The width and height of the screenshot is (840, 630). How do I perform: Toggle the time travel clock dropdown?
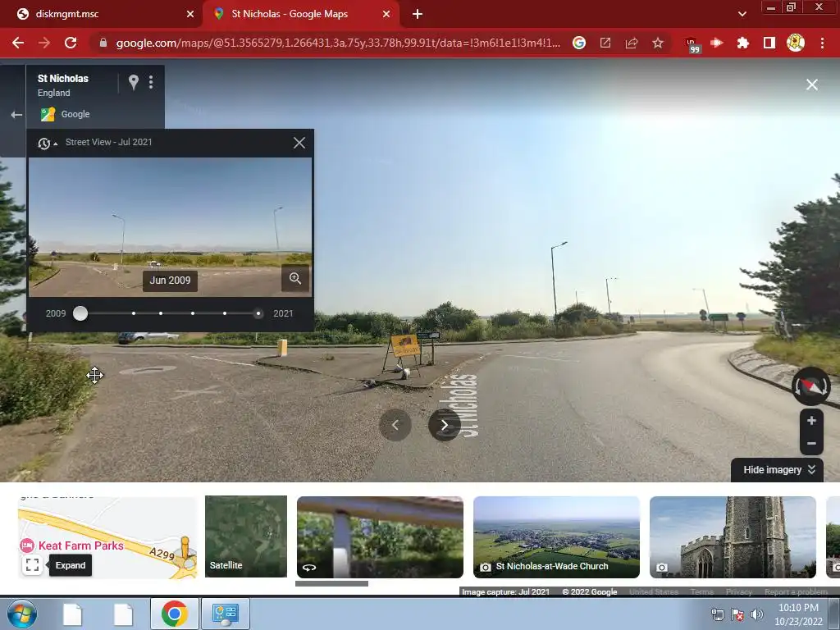(47, 143)
